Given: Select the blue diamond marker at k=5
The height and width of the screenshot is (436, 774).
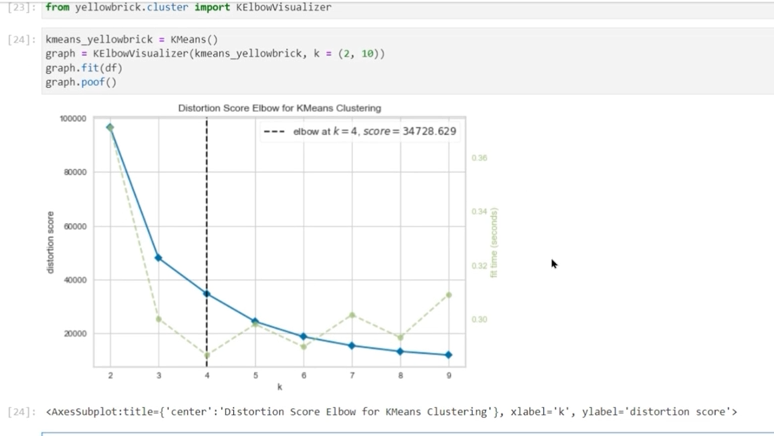Looking at the screenshot, I should tap(255, 321).
